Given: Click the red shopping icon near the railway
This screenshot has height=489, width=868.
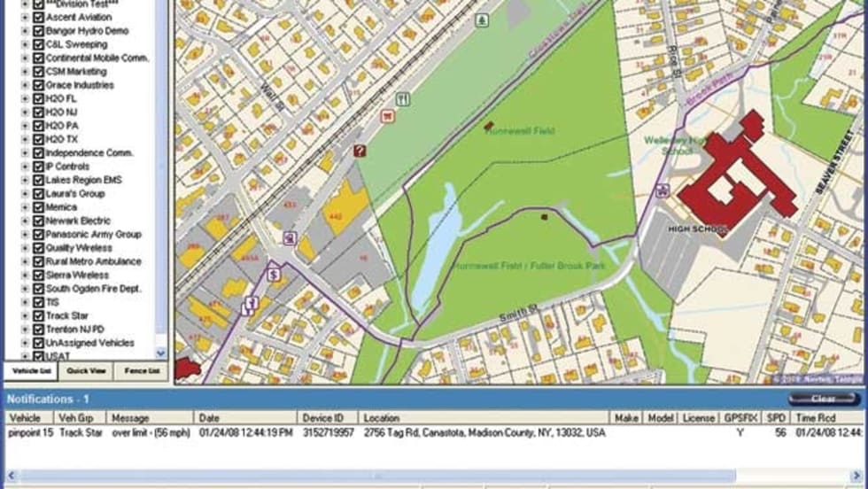Looking at the screenshot, I should coord(387,116).
